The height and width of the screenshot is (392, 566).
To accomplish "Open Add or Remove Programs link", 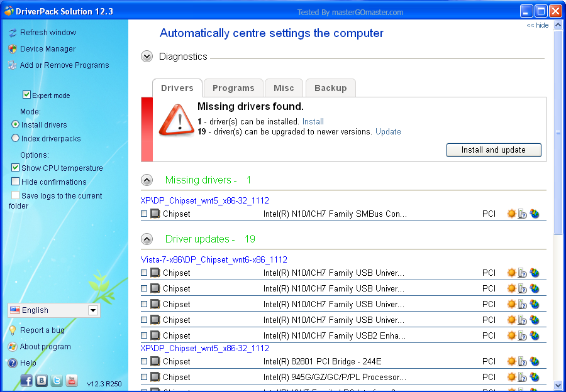I will [x=64, y=65].
